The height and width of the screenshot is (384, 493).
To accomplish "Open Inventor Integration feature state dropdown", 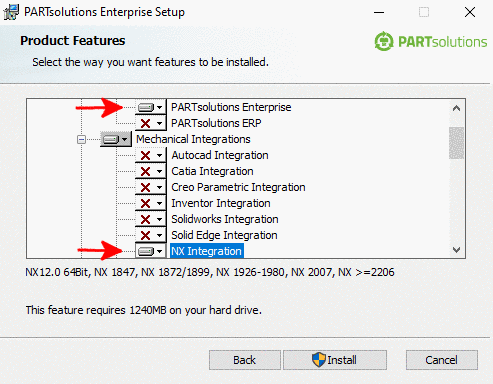I will (150, 203).
